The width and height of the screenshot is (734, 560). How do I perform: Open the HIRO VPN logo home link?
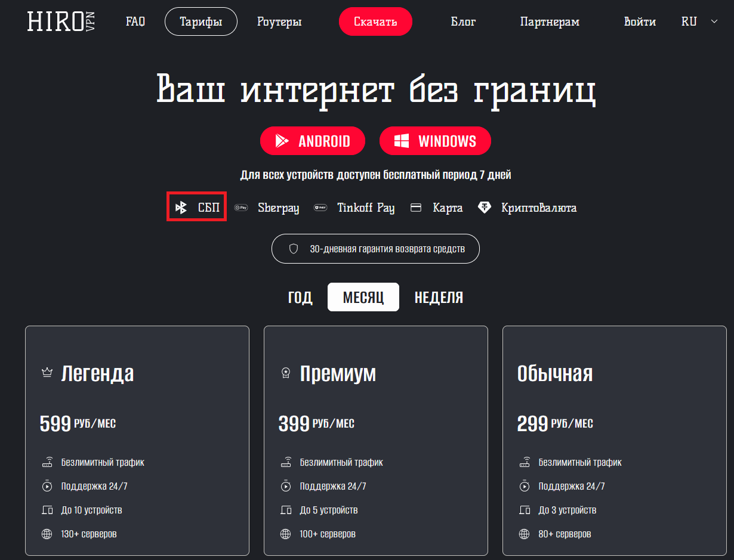61,21
